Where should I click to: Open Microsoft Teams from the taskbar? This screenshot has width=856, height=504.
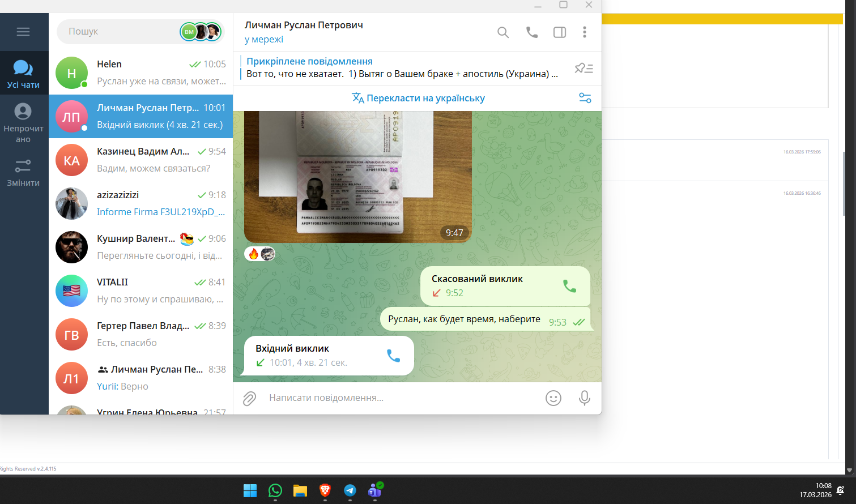(x=375, y=490)
